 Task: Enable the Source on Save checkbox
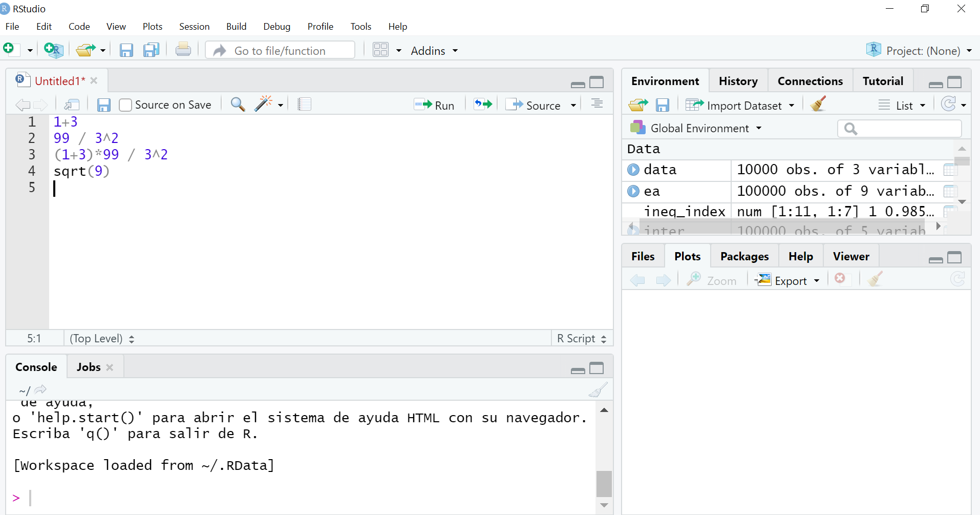125,105
